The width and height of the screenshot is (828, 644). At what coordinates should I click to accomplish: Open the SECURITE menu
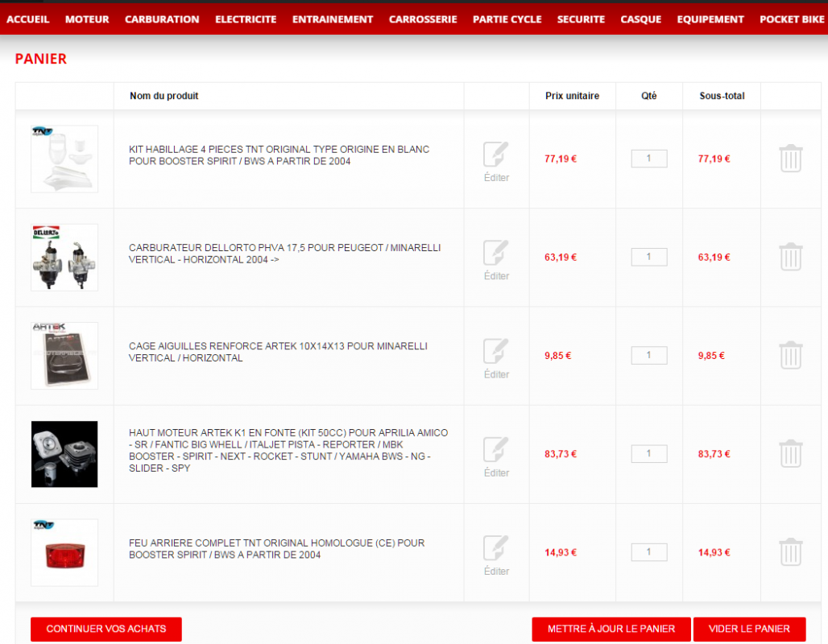coord(581,19)
